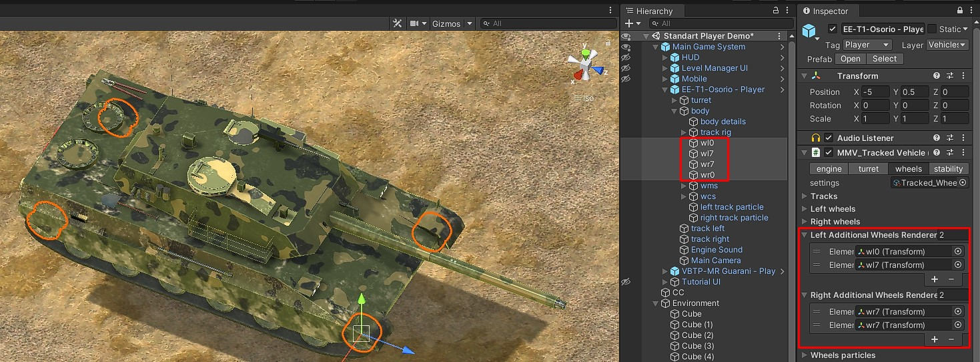Click object picker for wl0 element
The image size is (980, 362).
pyautogui.click(x=958, y=252)
